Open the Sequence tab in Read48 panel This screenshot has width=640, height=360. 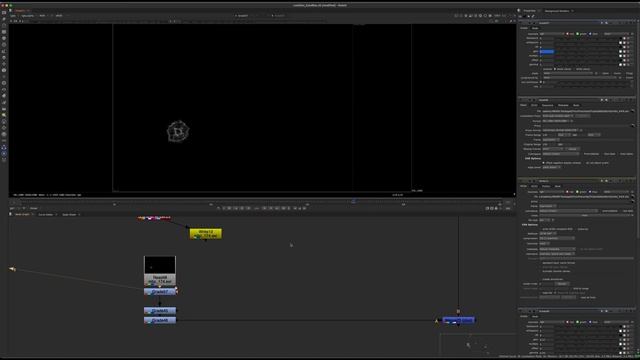547,105
